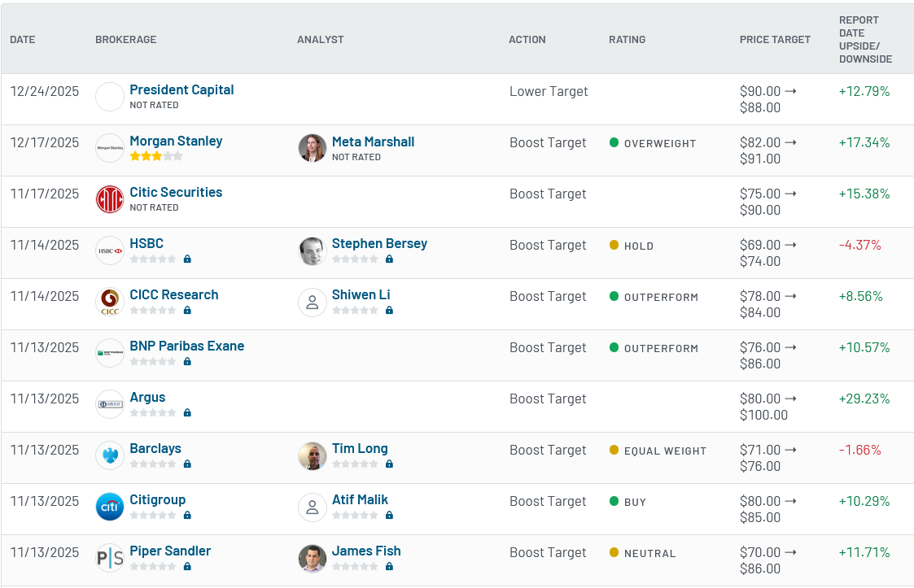The width and height of the screenshot is (914, 588).
Task: Open the Citigroup brokerage link
Action: pyautogui.click(x=157, y=500)
